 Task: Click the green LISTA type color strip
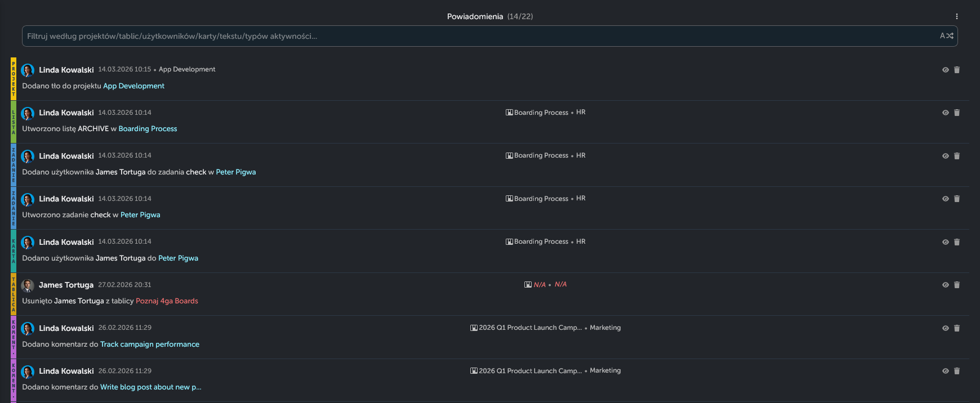pos(14,122)
